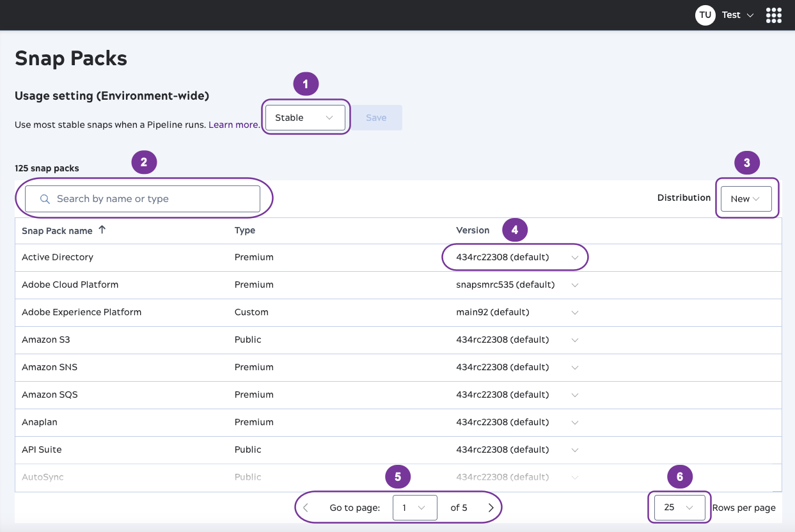Click the search magnifier icon

pyautogui.click(x=45, y=199)
